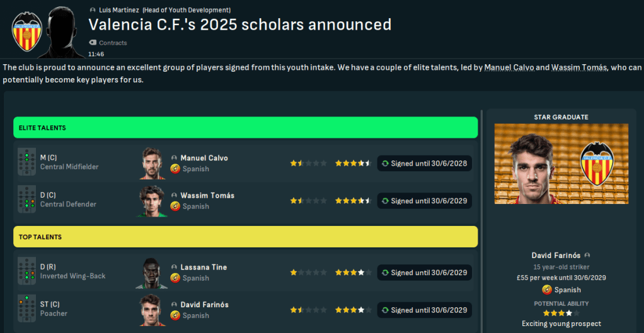Viewport: 644px width, 333px height.
Task: Click the renew icon on Manuel Calvo's contract
Action: (385, 164)
